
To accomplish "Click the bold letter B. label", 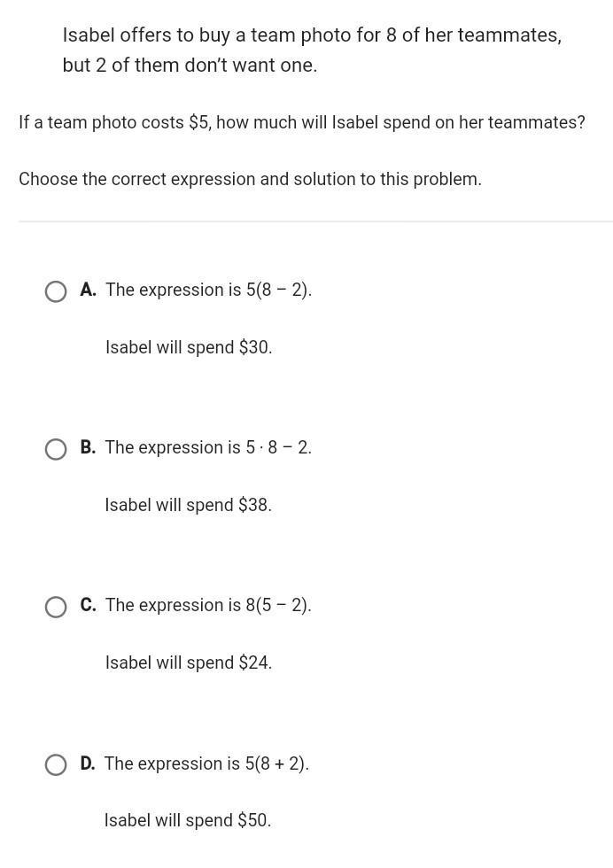I will point(88,447).
